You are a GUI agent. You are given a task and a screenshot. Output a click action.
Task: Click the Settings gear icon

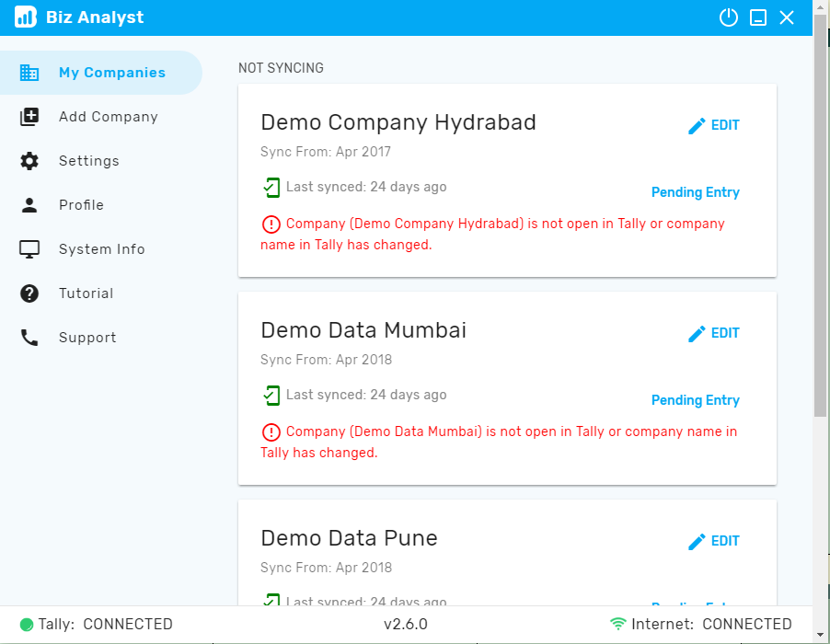pos(29,161)
